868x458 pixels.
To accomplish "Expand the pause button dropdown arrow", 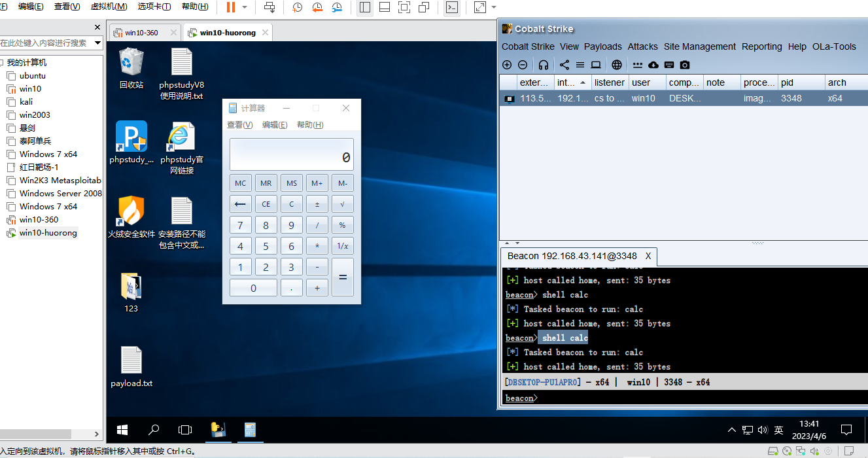I will pos(245,7).
